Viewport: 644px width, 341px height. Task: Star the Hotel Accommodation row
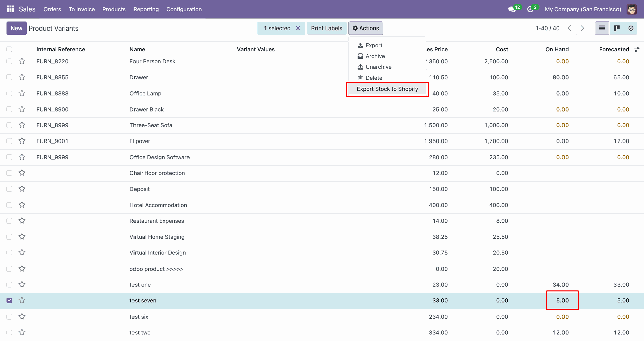(x=22, y=205)
